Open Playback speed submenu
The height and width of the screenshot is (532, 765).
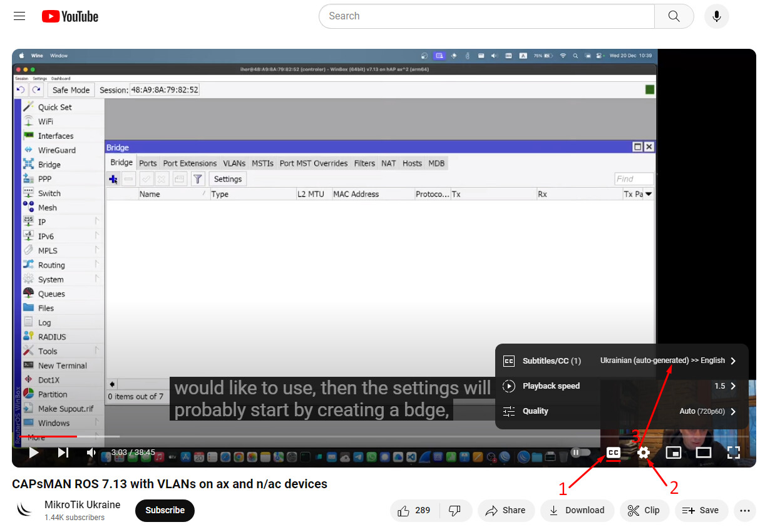(621, 386)
